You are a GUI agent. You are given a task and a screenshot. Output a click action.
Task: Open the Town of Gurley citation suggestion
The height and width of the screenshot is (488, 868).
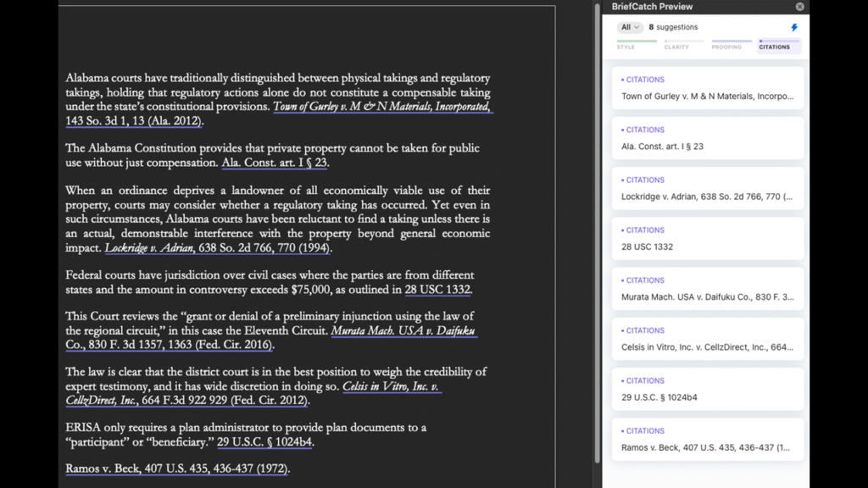click(707, 88)
